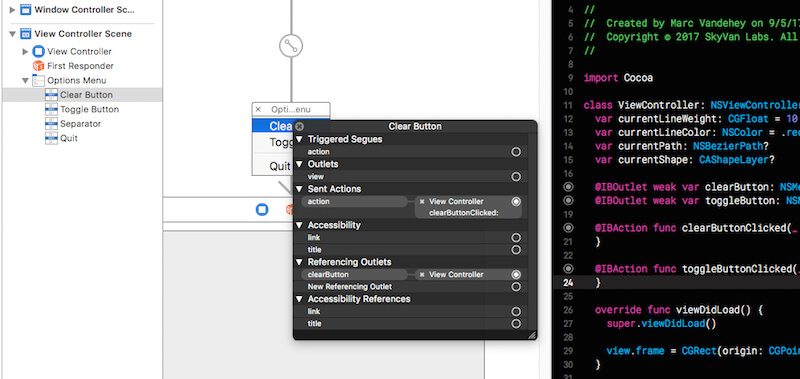Click the Clear Button popup title bar
Viewport: 800px width, 379px height.
coord(415,127)
